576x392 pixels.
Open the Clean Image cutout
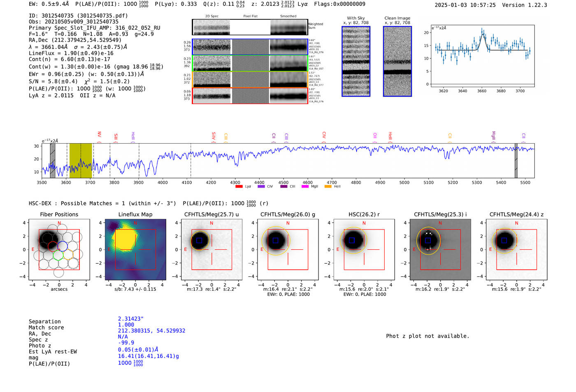pos(397,61)
